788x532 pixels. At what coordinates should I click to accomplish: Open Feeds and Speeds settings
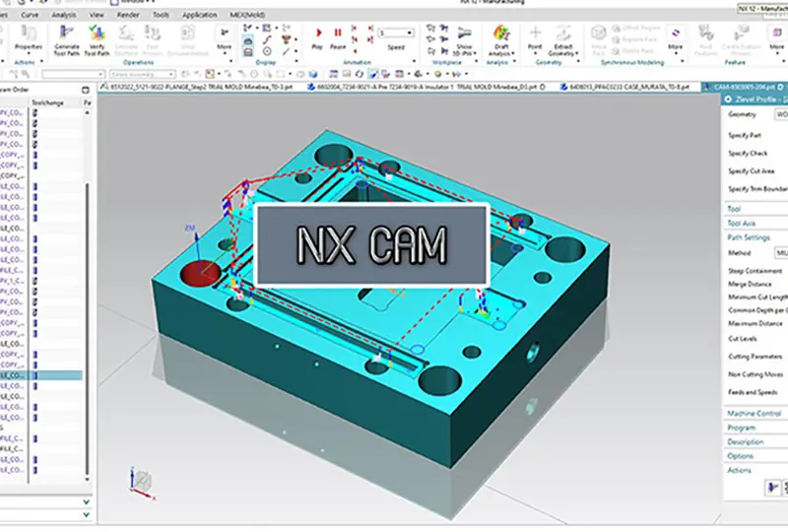[753, 392]
